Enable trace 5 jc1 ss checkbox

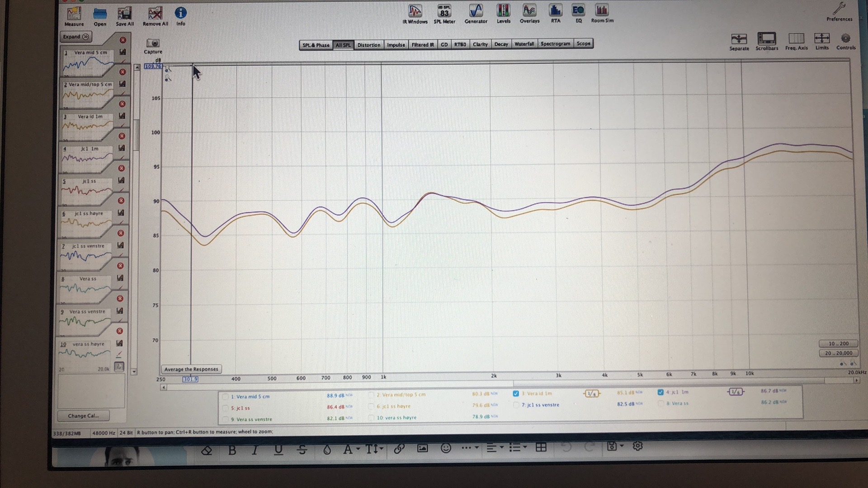[225, 408]
